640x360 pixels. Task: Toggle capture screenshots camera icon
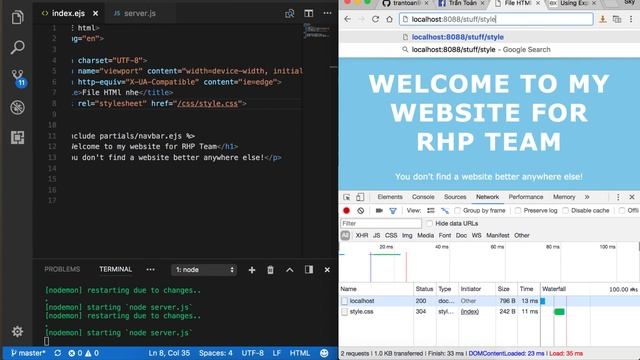pos(379,211)
